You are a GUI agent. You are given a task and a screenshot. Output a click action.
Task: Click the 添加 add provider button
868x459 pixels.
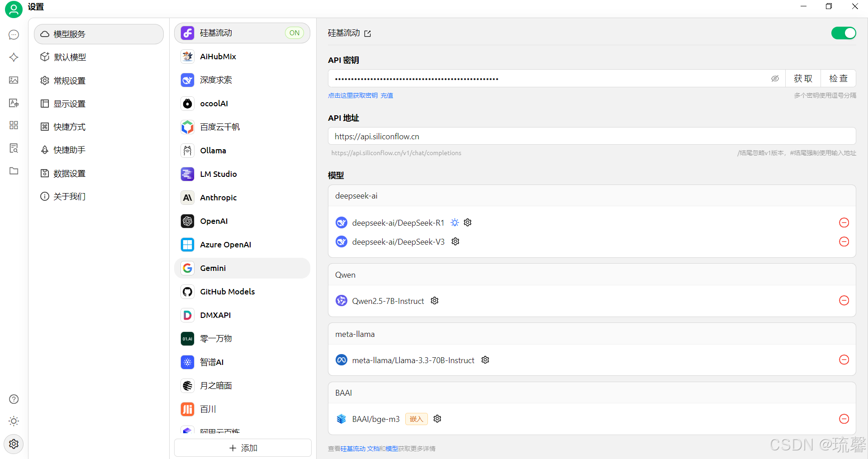tap(243, 448)
